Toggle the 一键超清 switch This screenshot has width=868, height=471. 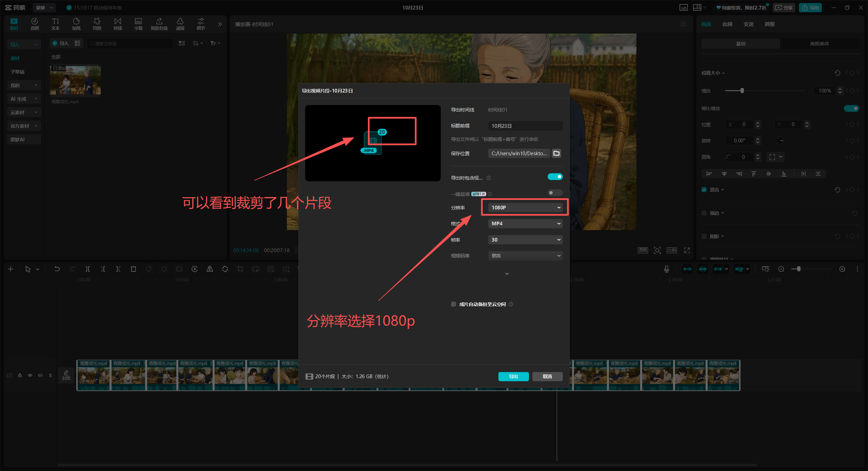pos(555,193)
